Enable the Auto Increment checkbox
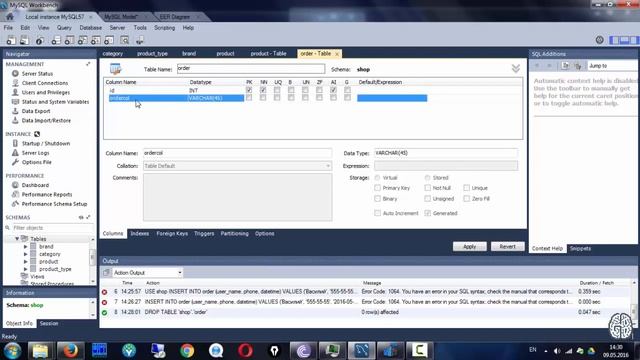The image size is (640, 360). pyautogui.click(x=378, y=213)
